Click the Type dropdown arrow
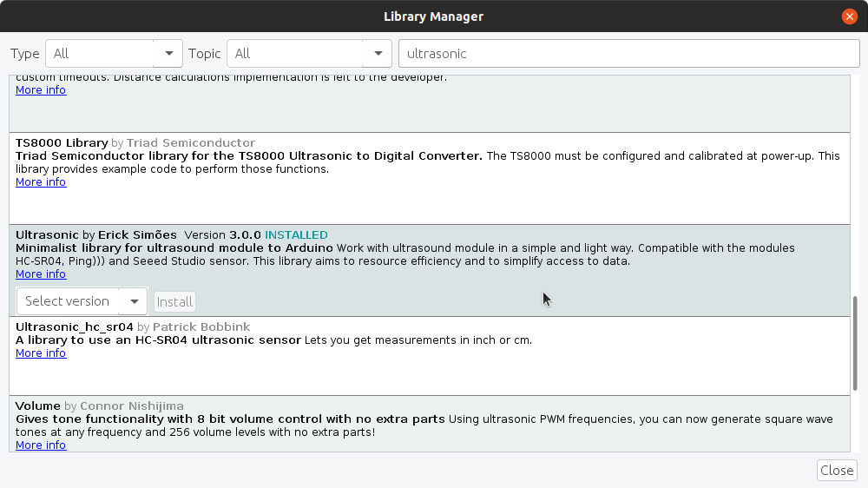This screenshot has width=868, height=488. click(x=169, y=54)
